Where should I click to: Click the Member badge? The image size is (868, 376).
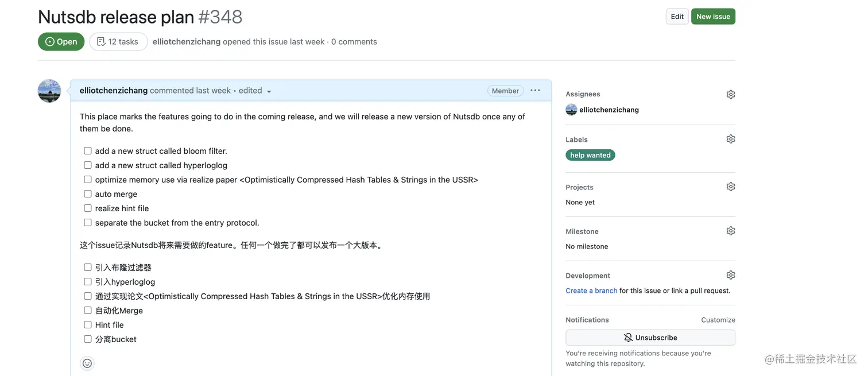[x=505, y=91]
